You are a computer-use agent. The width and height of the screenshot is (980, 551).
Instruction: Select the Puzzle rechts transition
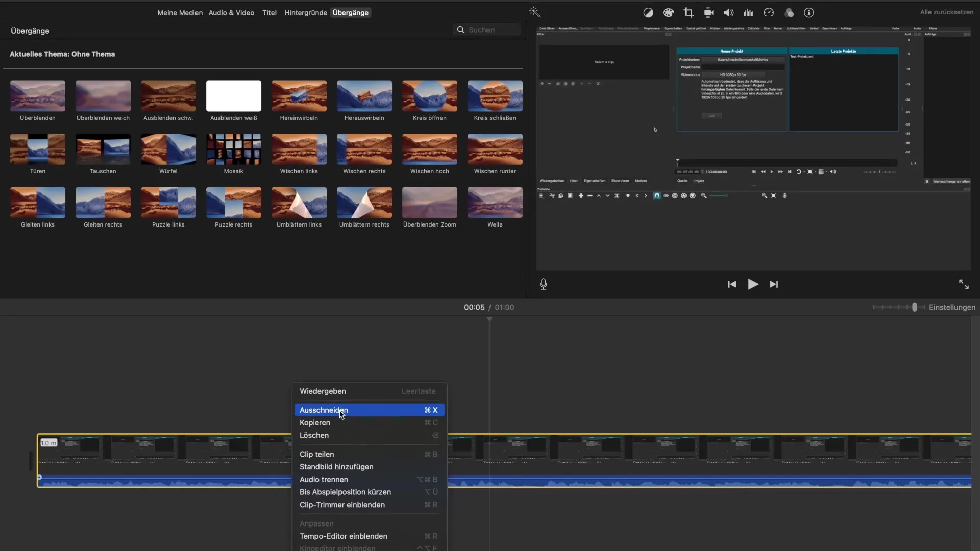coord(234,203)
